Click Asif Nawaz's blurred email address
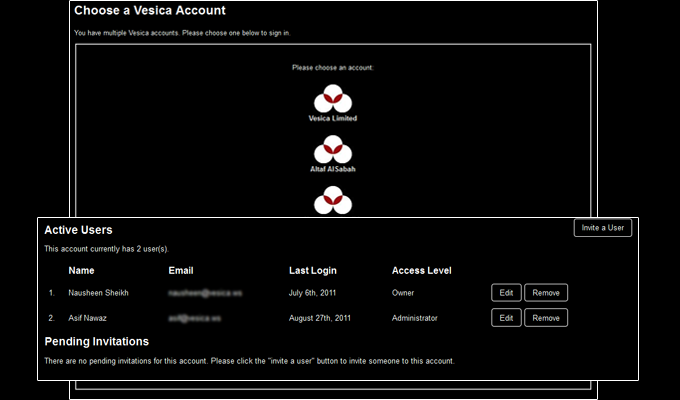Viewport: 680px width, 400px height. point(194,318)
